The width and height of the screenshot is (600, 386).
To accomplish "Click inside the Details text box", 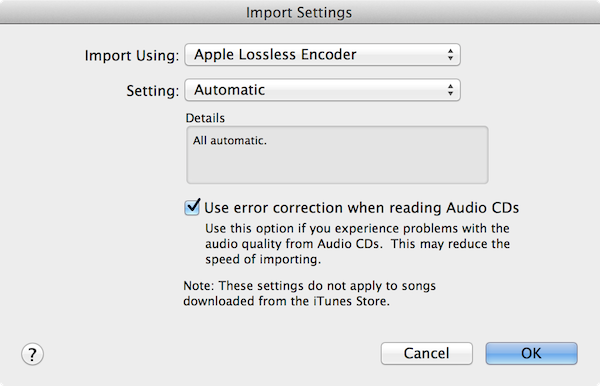I will (x=337, y=155).
